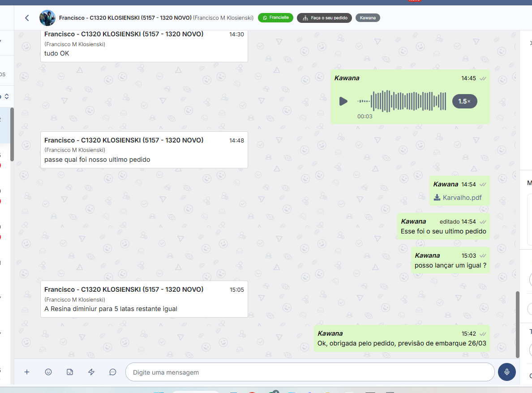Download the Karvalho.pdf attachment
The width and height of the screenshot is (532, 393).
click(458, 198)
